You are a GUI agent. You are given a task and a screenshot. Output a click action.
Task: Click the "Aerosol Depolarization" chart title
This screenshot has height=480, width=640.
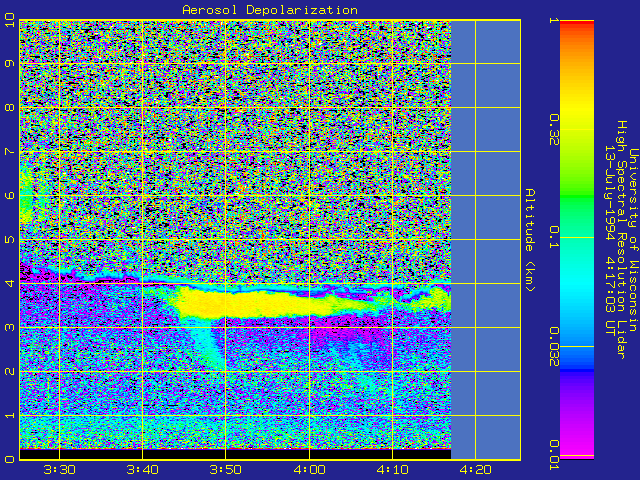click(x=270, y=10)
